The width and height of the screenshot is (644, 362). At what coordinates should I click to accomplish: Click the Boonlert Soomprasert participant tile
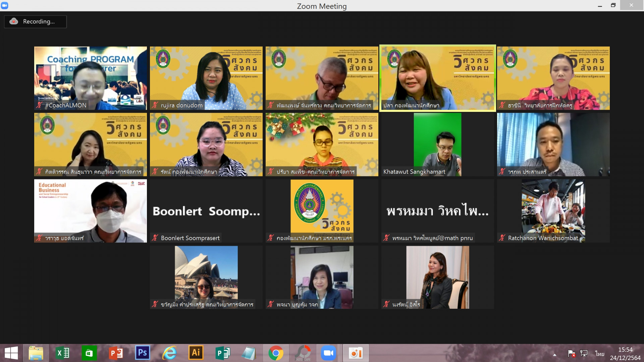206,211
